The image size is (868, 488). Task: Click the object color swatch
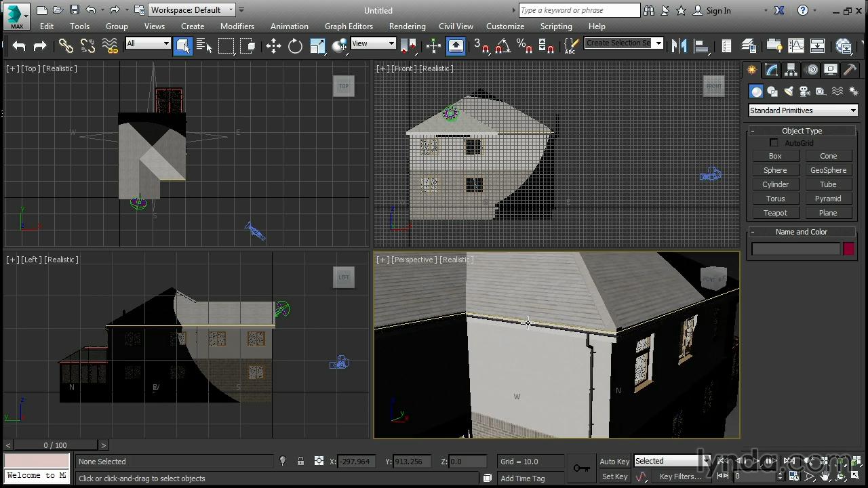[x=848, y=249]
